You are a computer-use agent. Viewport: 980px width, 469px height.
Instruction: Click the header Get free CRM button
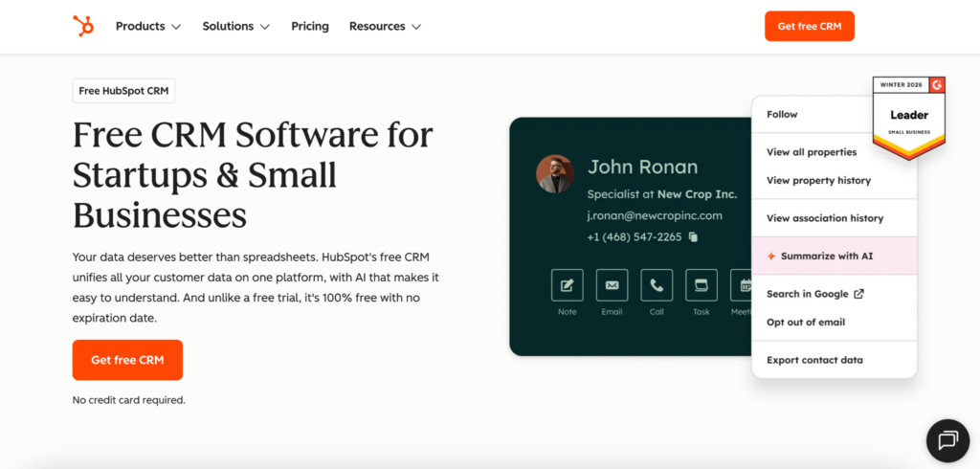[810, 26]
